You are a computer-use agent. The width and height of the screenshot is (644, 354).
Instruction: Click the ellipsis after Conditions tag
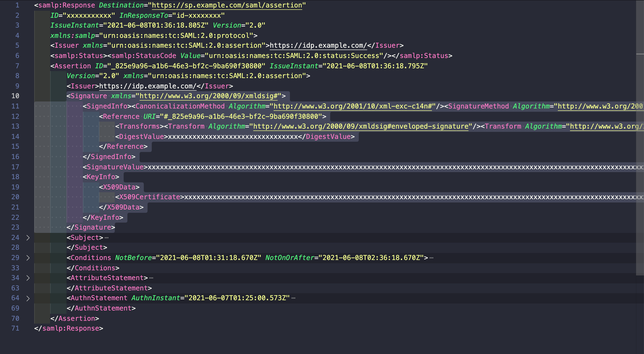432,258
